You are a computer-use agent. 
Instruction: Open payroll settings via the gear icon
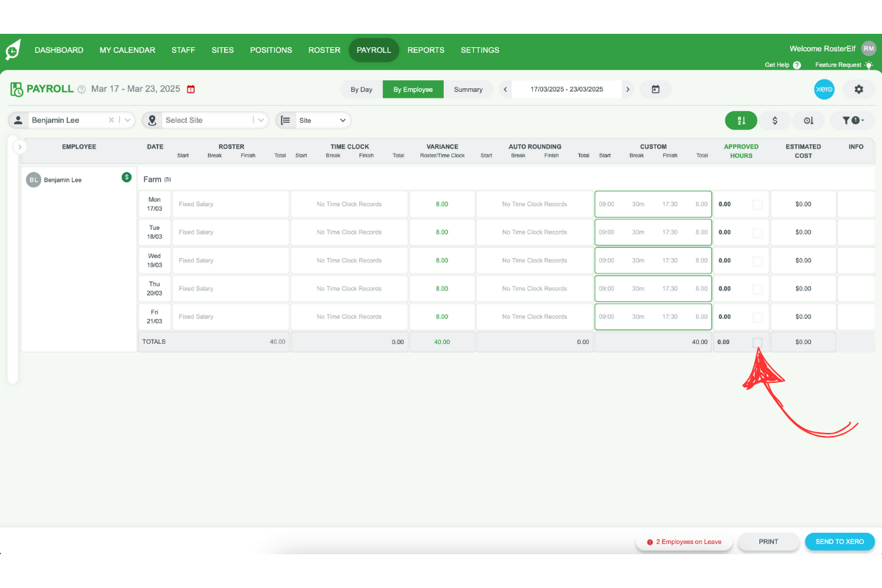click(858, 89)
